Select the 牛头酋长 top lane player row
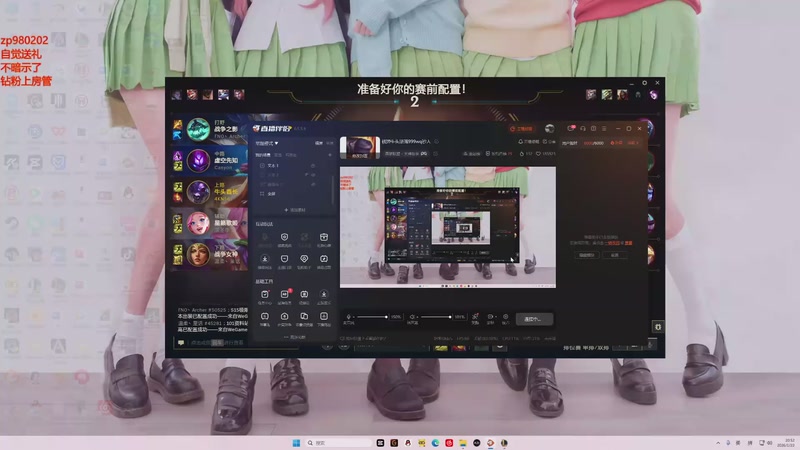800x450 pixels. tap(210, 192)
